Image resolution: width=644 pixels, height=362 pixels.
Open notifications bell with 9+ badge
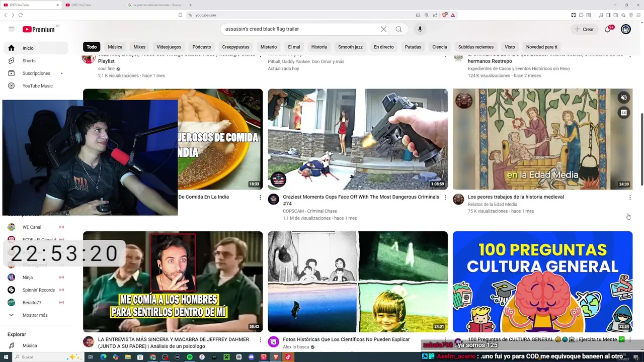pos(608,29)
